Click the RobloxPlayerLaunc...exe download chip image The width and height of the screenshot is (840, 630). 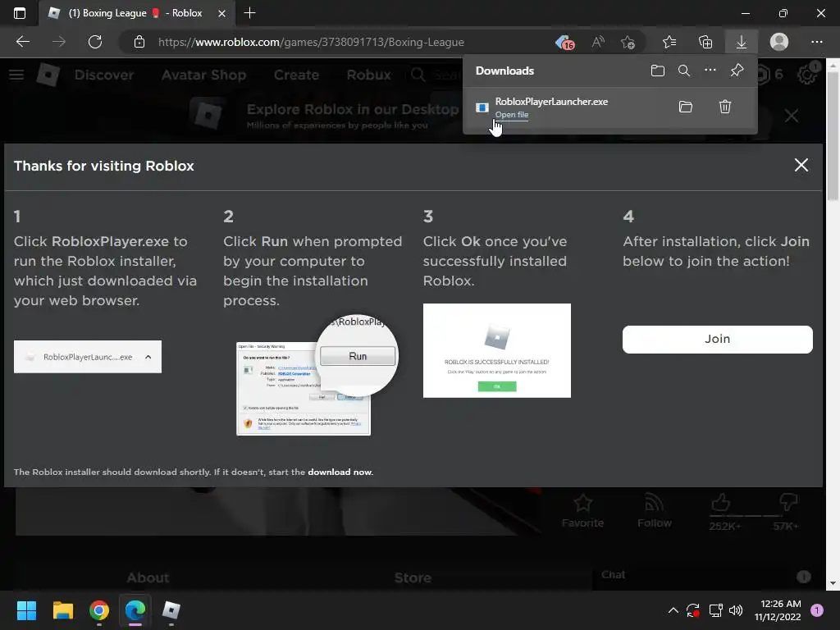tap(88, 357)
